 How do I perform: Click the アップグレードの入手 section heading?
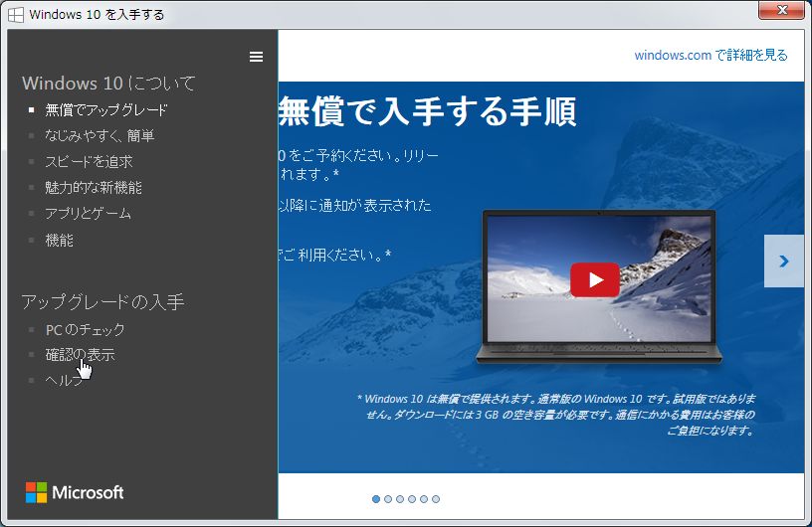pos(102,302)
